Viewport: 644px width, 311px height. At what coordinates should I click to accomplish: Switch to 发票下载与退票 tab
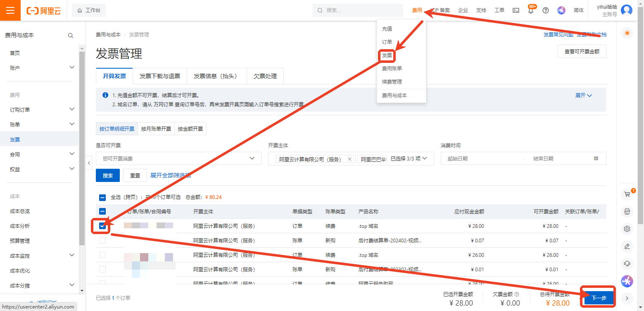point(160,76)
